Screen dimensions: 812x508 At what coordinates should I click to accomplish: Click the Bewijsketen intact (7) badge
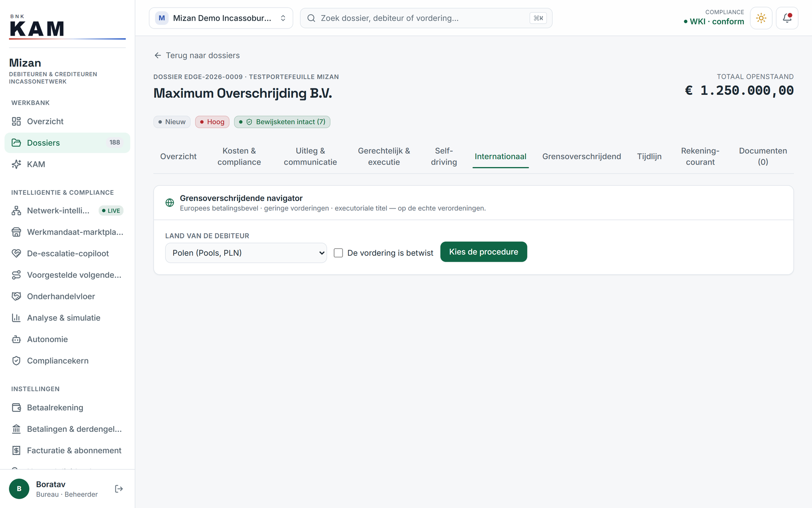coord(282,122)
